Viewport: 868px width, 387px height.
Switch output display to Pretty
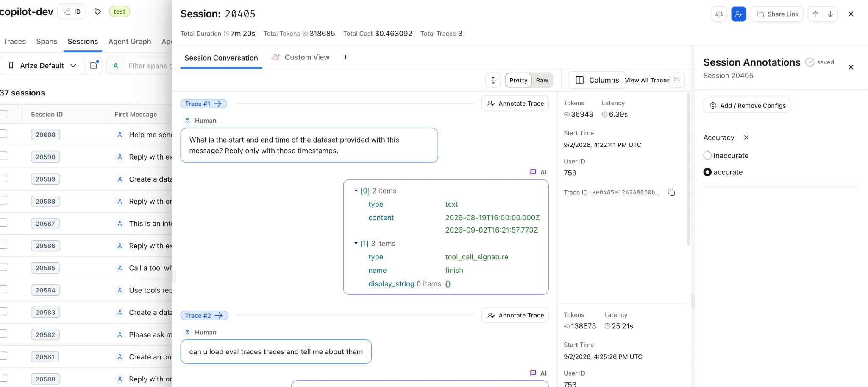coord(518,80)
